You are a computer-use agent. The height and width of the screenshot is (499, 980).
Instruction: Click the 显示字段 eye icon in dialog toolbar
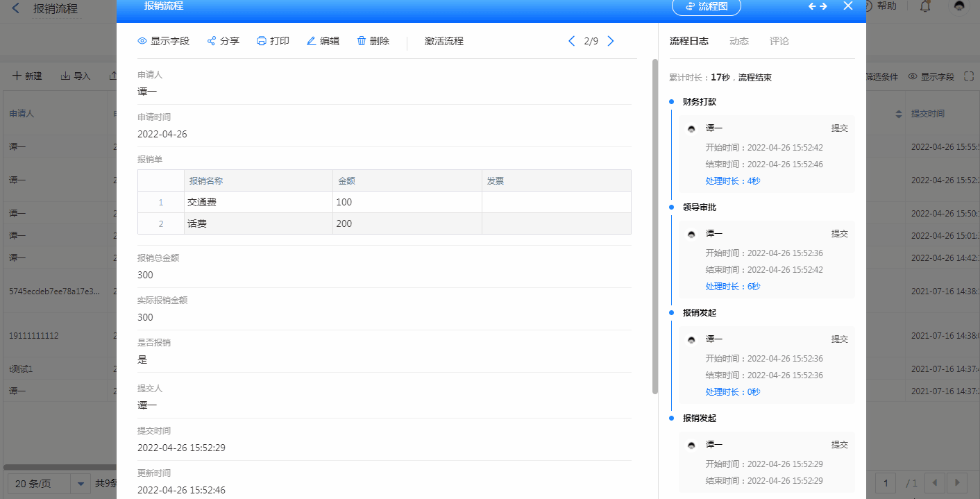coord(142,41)
